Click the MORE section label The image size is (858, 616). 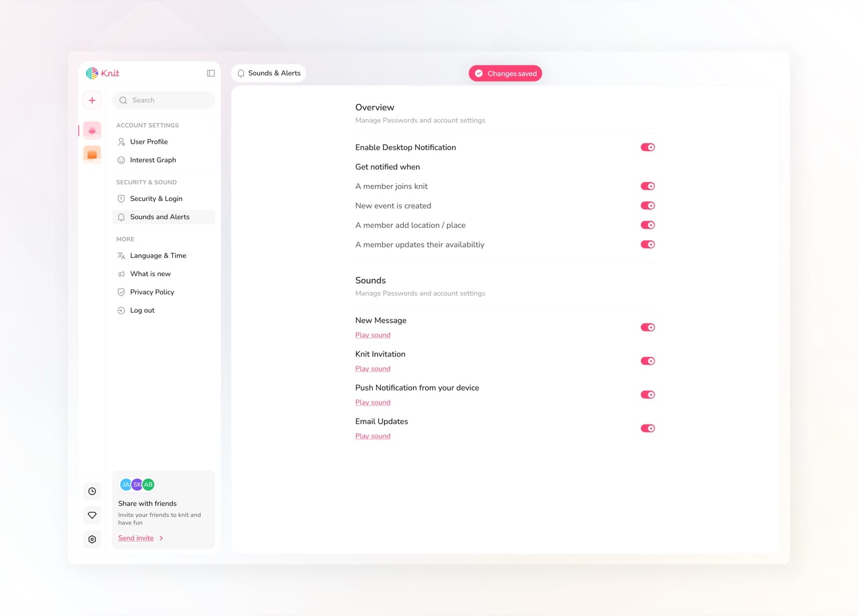[125, 239]
